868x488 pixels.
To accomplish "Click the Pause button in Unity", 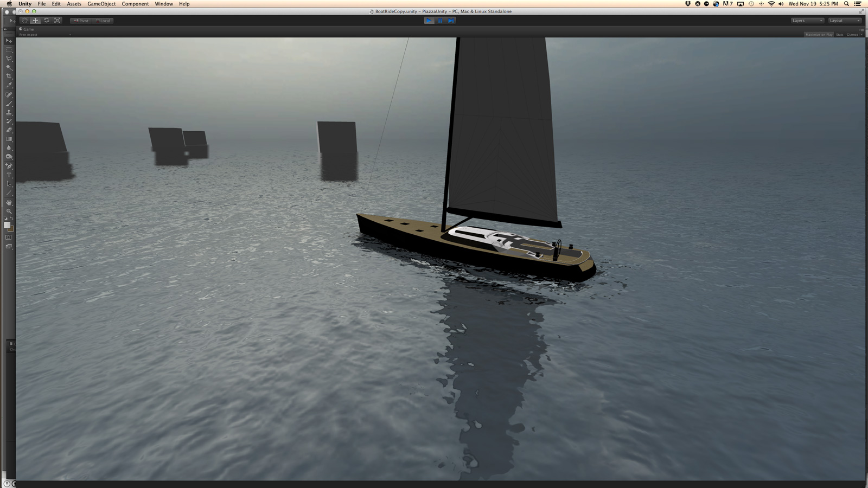I will pyautogui.click(x=440, y=21).
